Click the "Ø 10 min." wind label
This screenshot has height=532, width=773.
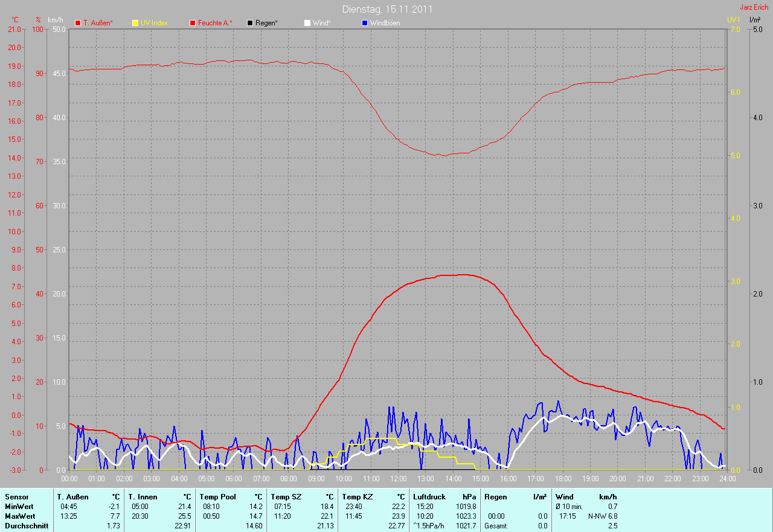pos(569,507)
